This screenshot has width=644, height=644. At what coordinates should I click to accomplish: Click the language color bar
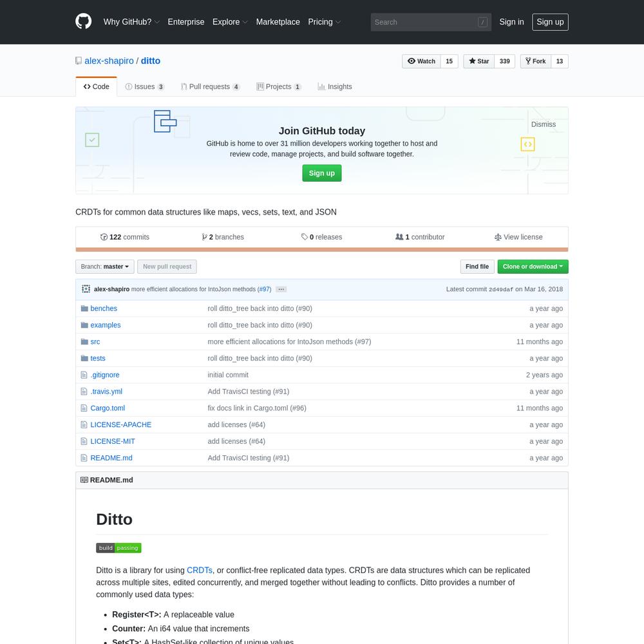pos(321,250)
